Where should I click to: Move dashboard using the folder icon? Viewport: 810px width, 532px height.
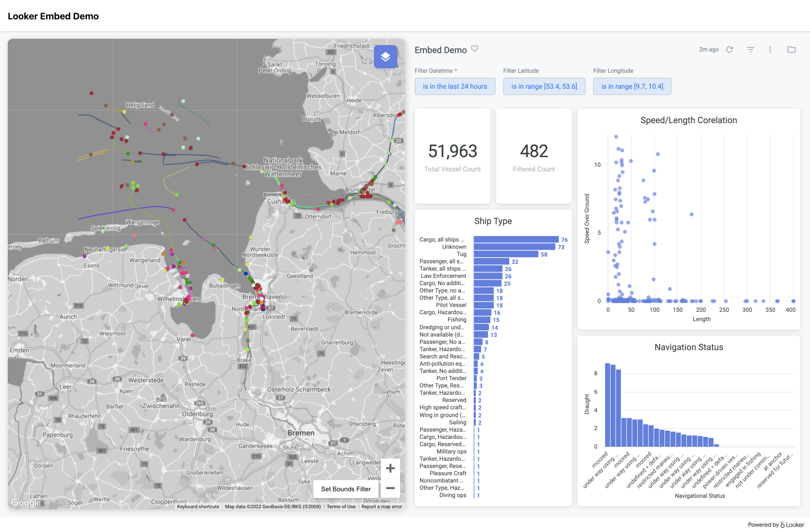791,49
